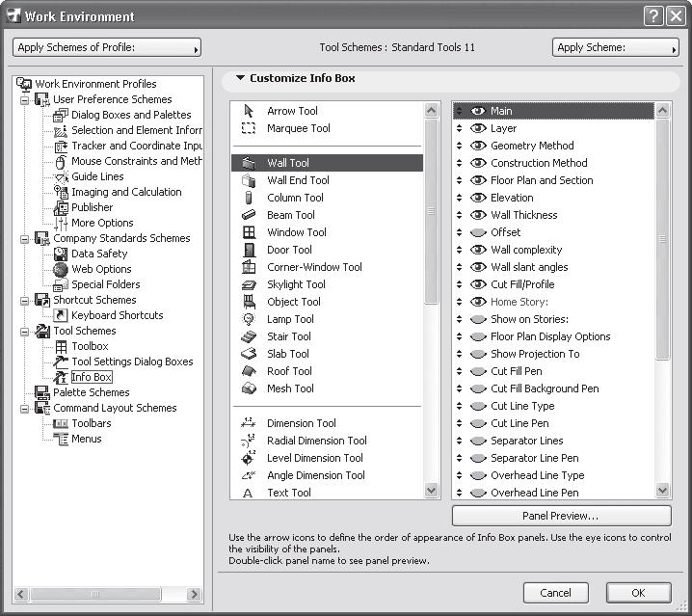Viewport: 692px width, 616px height.
Task: Select the Roof Tool icon
Action: (249, 371)
